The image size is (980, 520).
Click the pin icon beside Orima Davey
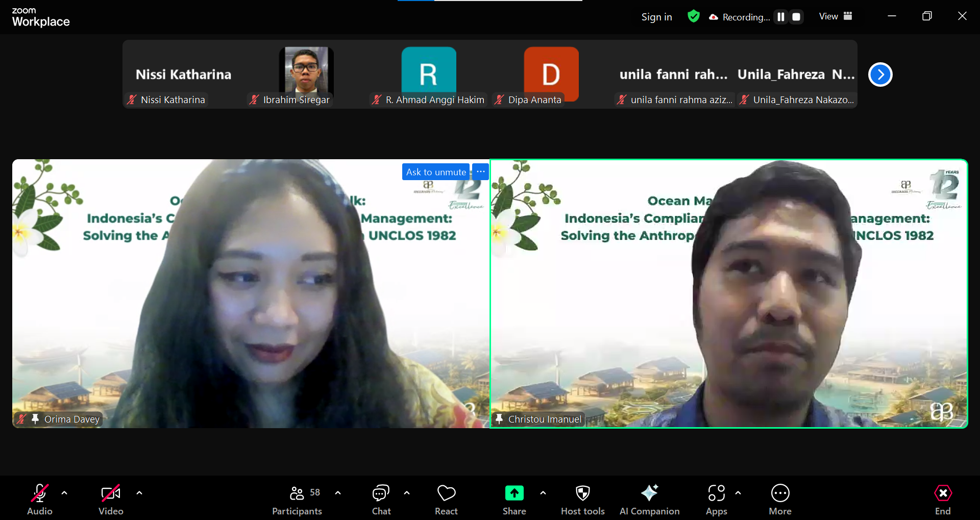(35, 419)
